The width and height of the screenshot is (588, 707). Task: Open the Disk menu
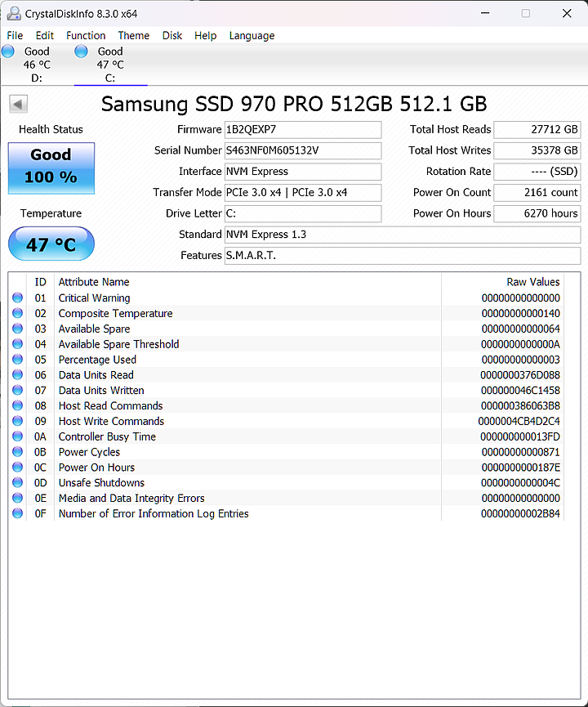coord(172,36)
